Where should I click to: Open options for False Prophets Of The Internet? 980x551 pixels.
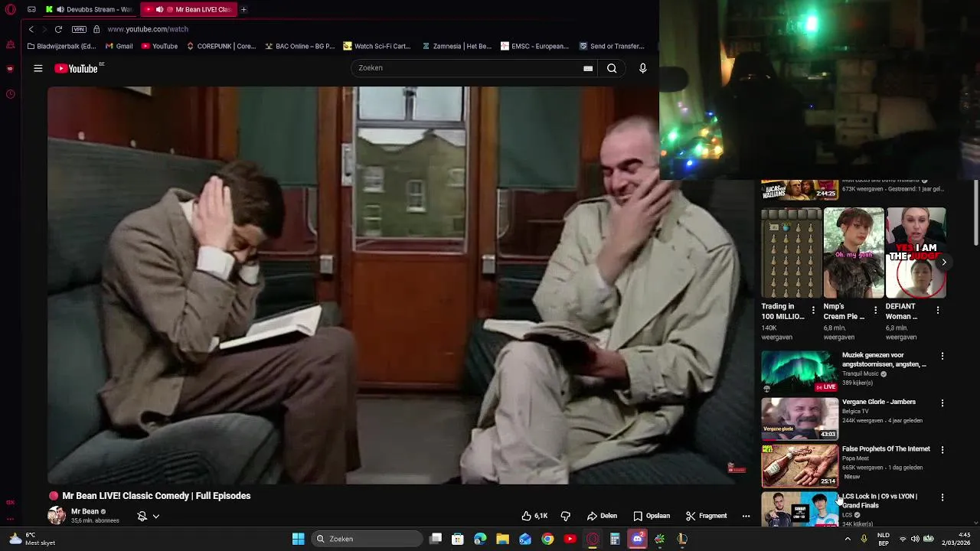[x=942, y=450]
